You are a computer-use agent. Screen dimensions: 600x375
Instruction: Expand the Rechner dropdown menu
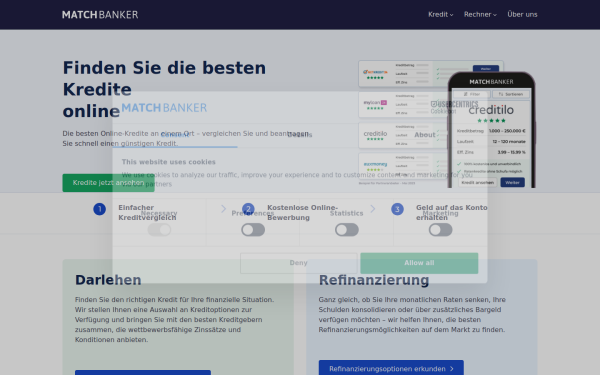(480, 15)
